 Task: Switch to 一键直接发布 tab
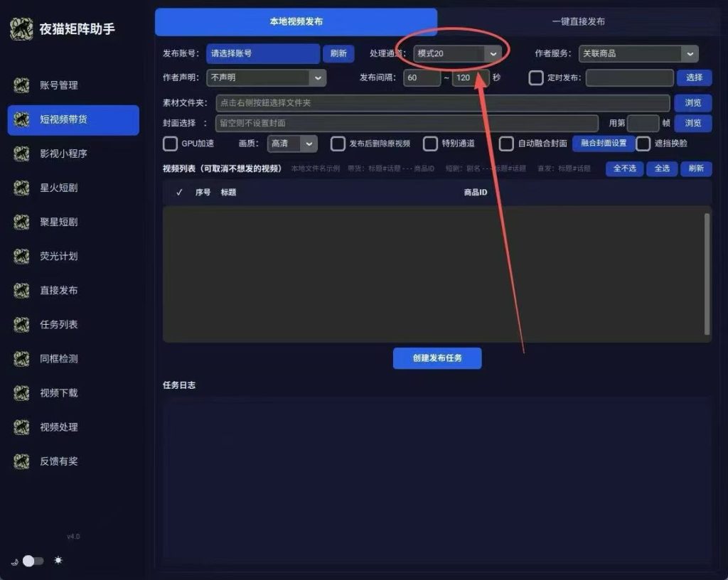[578, 21]
